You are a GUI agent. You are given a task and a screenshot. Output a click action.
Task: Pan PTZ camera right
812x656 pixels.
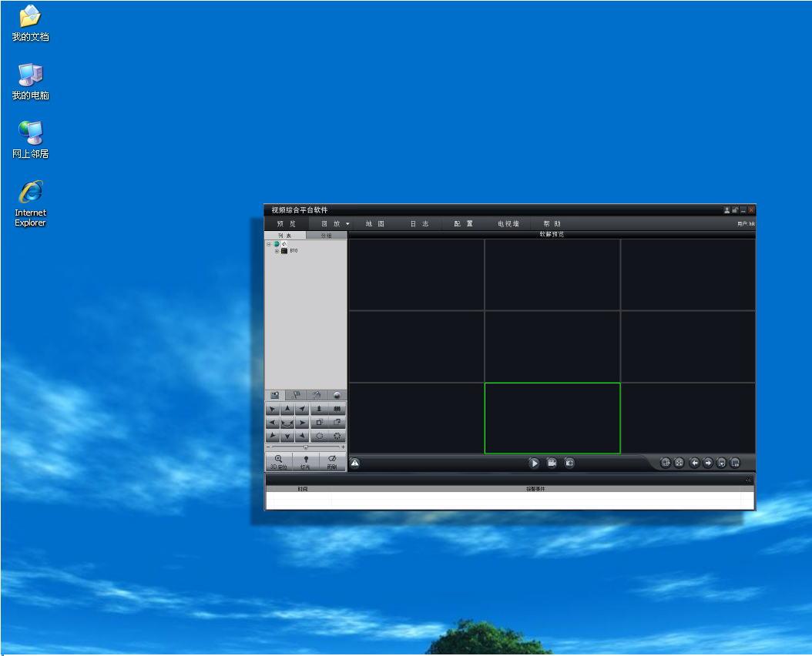click(302, 423)
